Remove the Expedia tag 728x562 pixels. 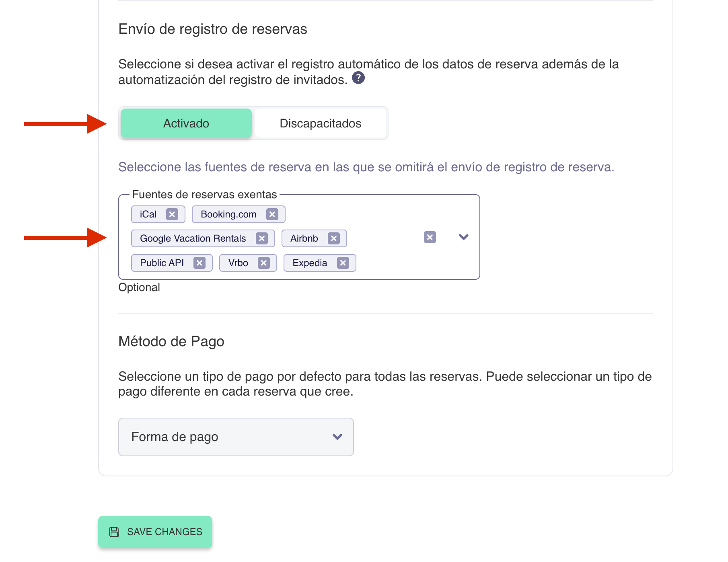point(343,263)
